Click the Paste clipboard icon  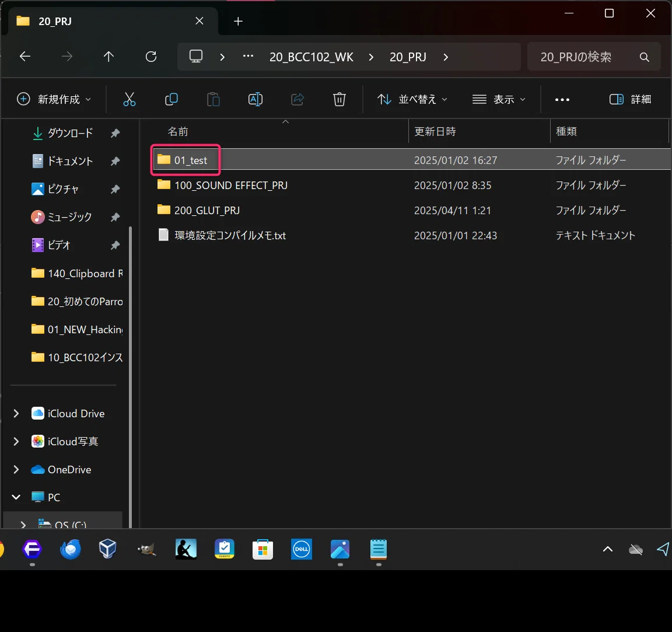(x=213, y=99)
